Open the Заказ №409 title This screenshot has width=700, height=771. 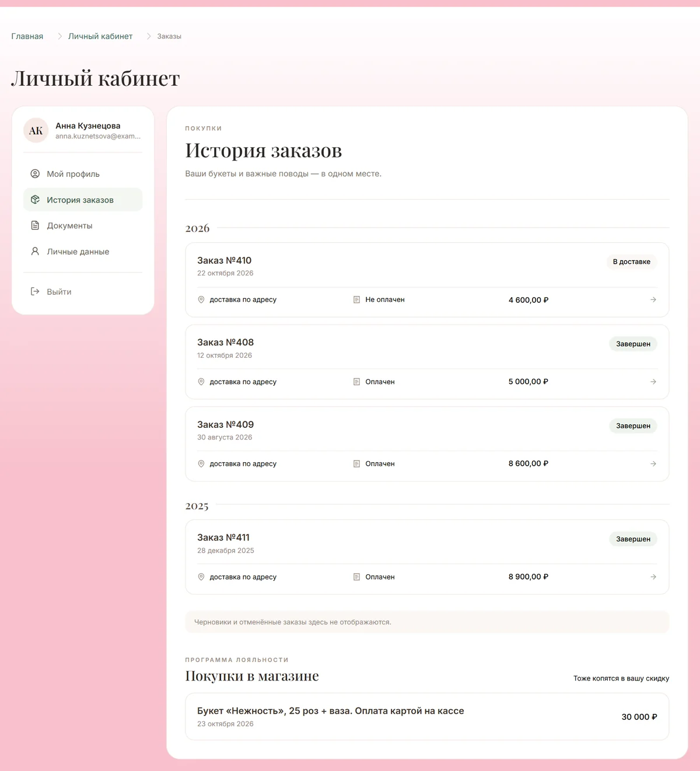[x=226, y=424]
